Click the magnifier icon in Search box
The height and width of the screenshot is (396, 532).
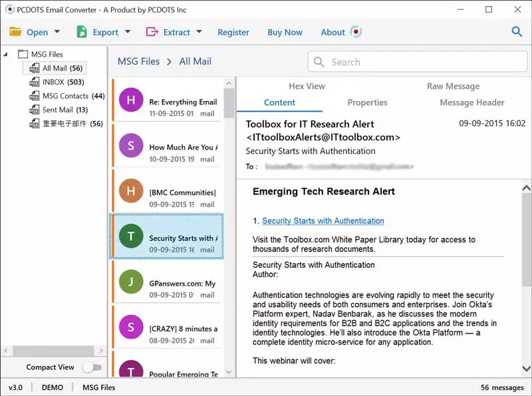click(319, 62)
